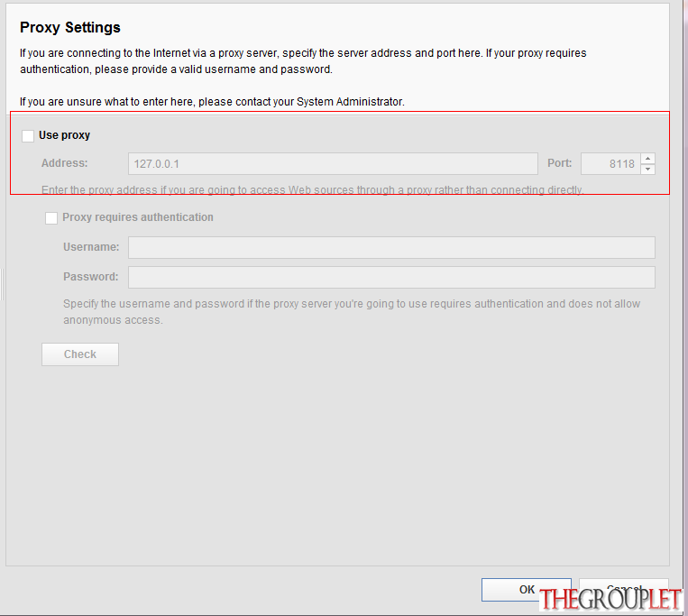Enable the Use proxy checkbox

pos(28,136)
